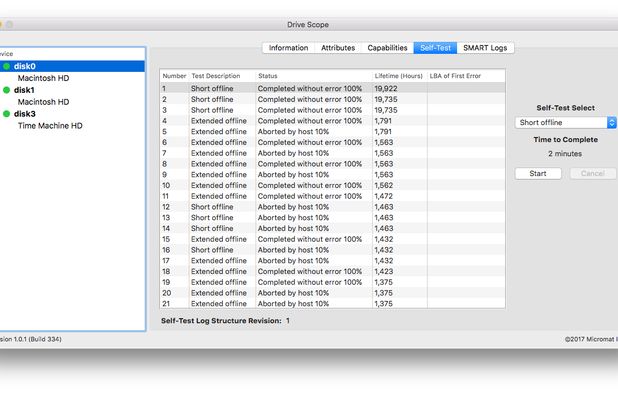
Task: Select self-test row number 21
Action: [x=332, y=304]
